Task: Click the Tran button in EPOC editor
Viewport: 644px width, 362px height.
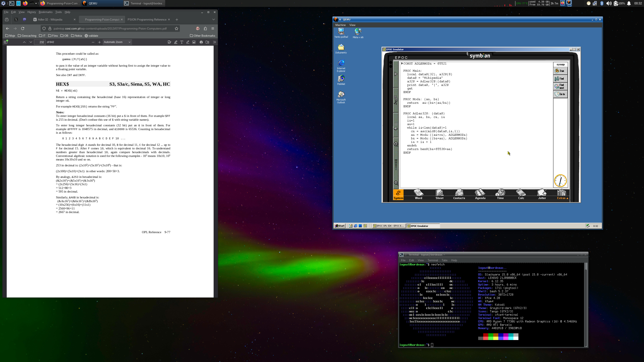Action: (560, 71)
